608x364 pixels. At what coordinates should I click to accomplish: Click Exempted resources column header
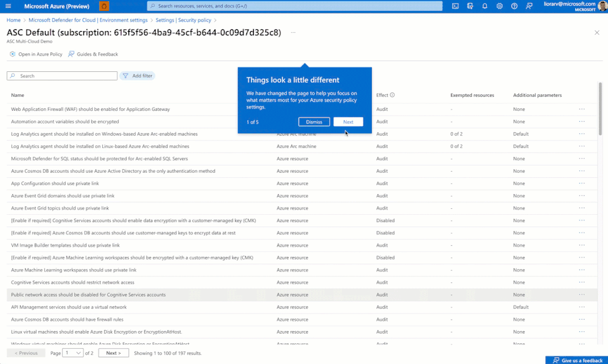[x=472, y=96]
